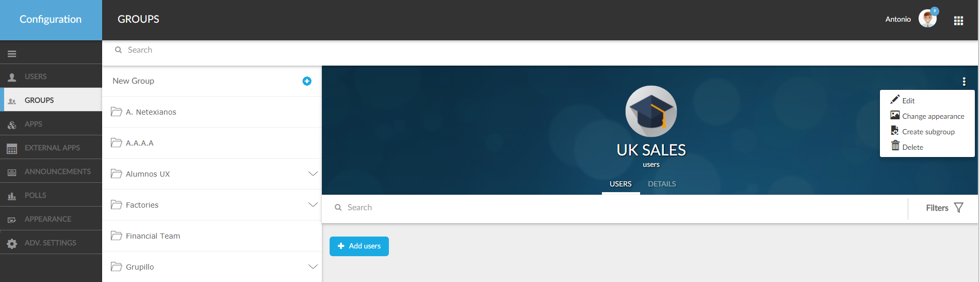
Task: Click the New Group label
Action: (133, 81)
